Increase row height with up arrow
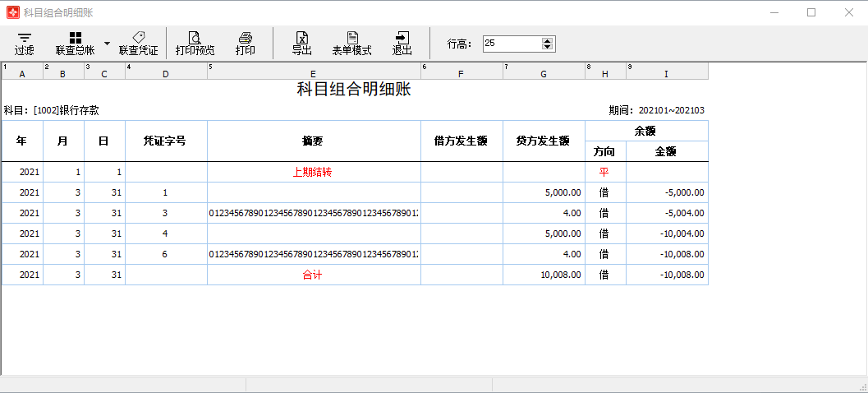This screenshot has width=868, height=393. click(548, 40)
